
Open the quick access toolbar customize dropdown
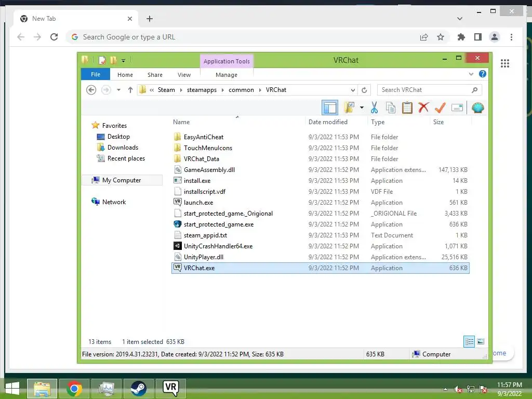coord(123,61)
